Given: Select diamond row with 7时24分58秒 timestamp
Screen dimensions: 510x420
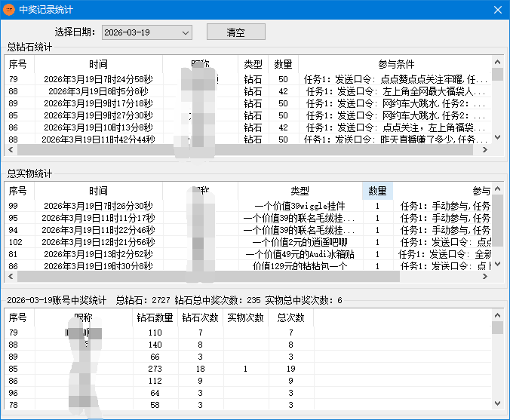Looking at the screenshot, I should pyautogui.click(x=98, y=79).
